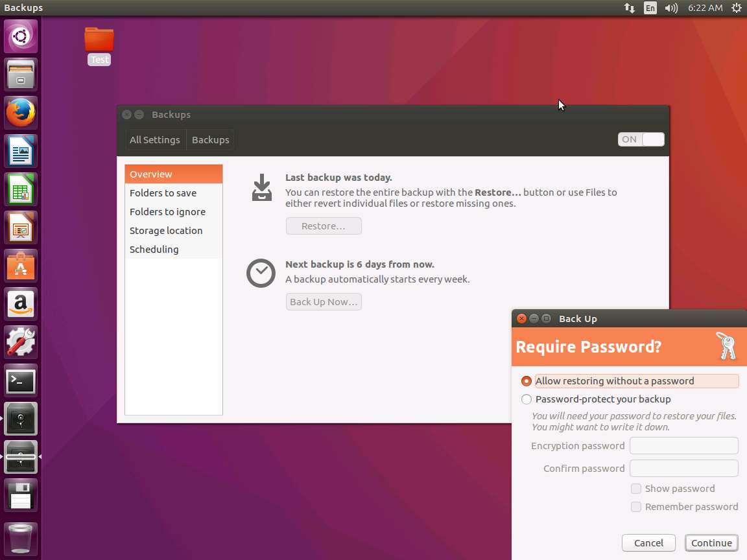Open Ubuntu Software center
The width and height of the screenshot is (747, 560).
click(x=21, y=266)
